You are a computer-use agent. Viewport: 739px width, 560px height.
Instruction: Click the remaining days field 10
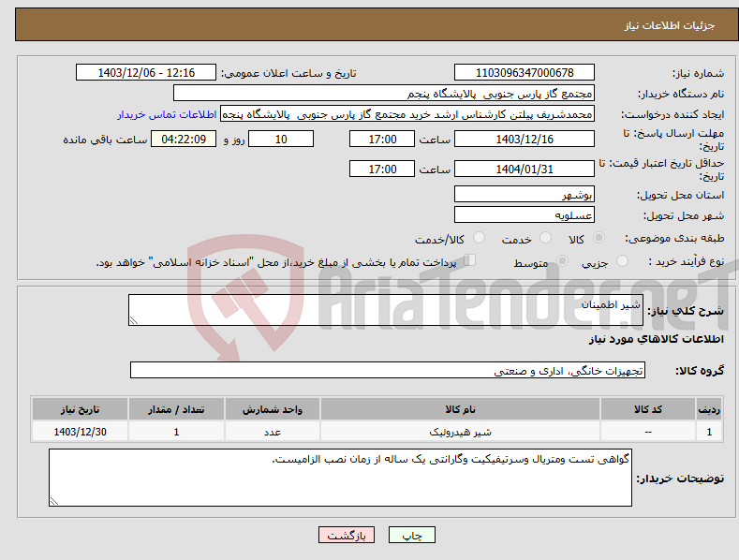point(281,139)
